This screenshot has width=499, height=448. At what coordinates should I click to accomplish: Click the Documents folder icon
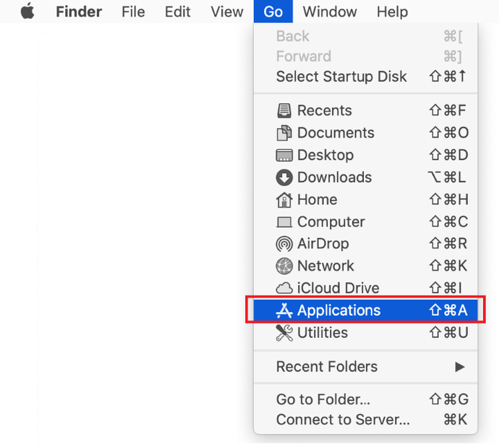click(284, 133)
